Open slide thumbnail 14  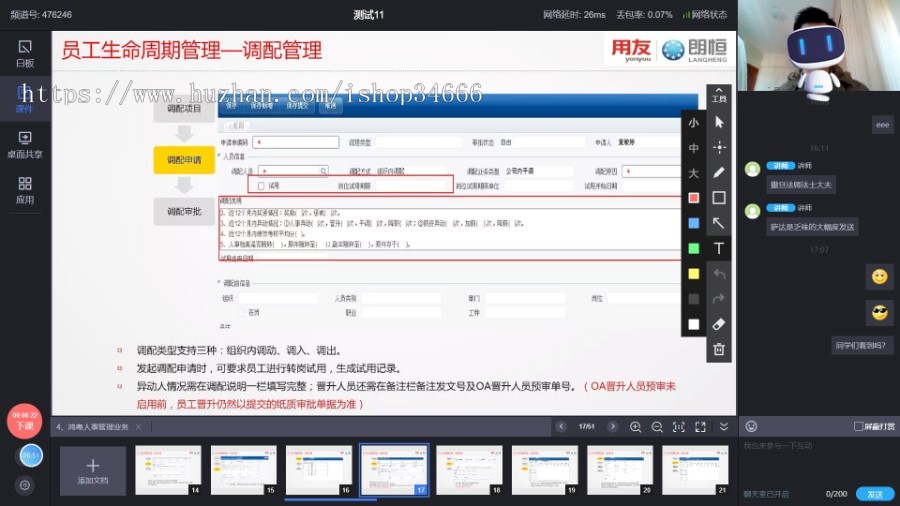pos(168,470)
